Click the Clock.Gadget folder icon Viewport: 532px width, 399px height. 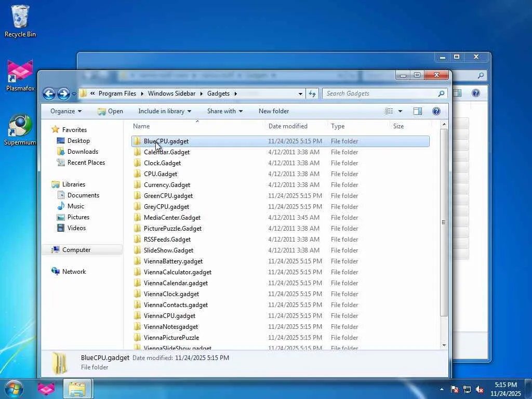click(137, 163)
